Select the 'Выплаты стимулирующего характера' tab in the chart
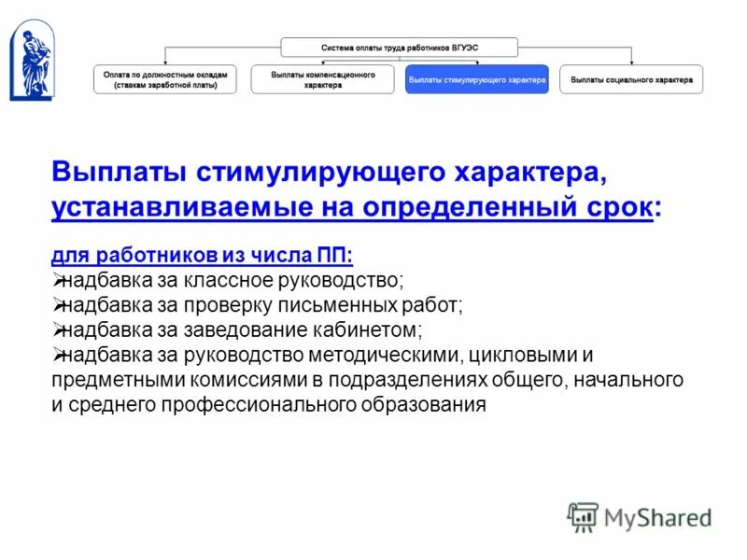 [x=478, y=81]
